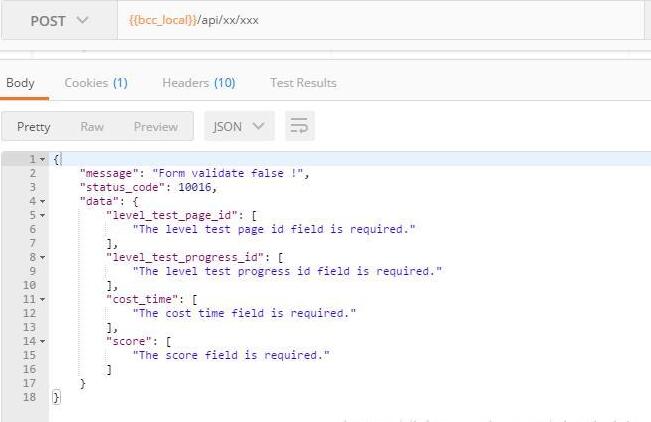Select the Raw view button
651x422 pixels.
point(92,127)
